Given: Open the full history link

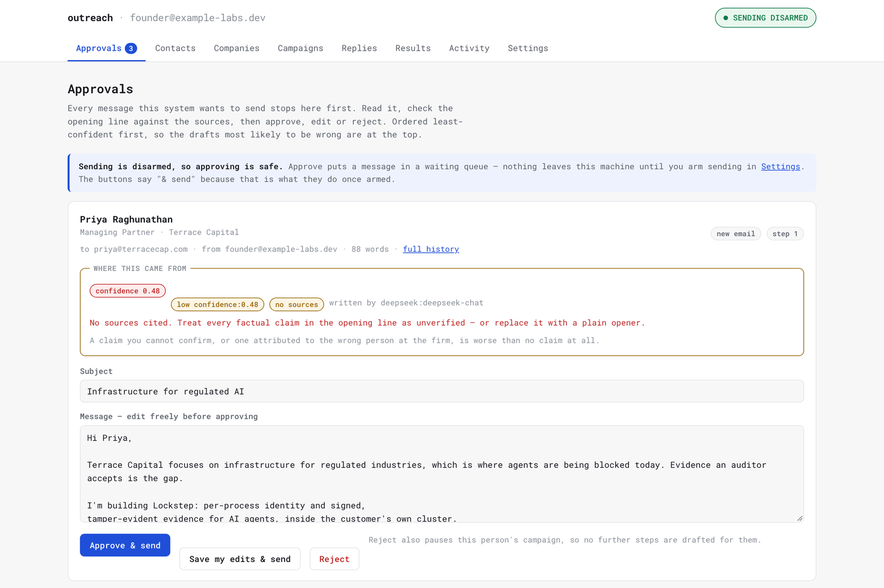Looking at the screenshot, I should click(x=431, y=249).
